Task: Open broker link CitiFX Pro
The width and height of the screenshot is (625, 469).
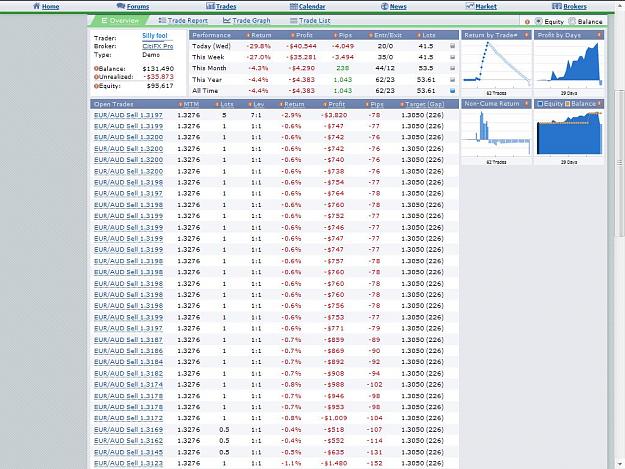Action: point(157,46)
